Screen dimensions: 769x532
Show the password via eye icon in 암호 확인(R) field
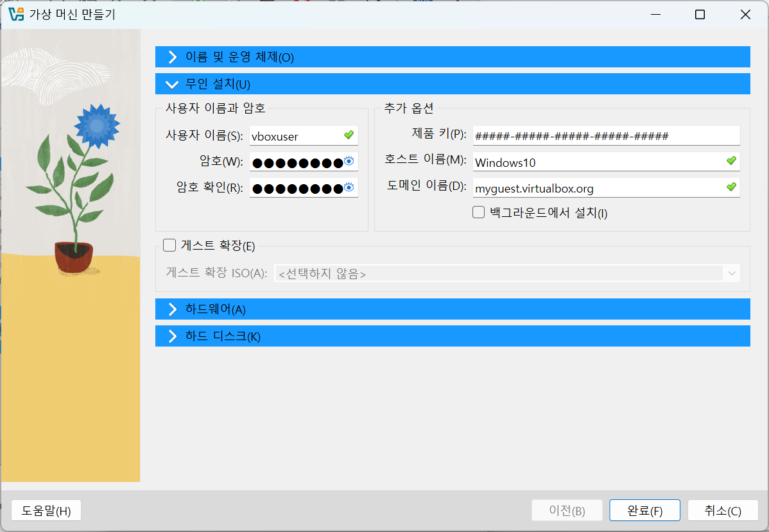tap(349, 187)
